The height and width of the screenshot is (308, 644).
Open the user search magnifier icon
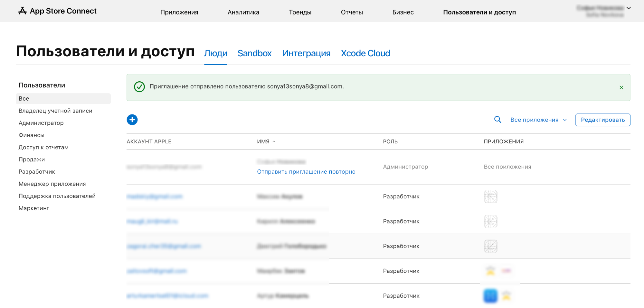pos(497,120)
